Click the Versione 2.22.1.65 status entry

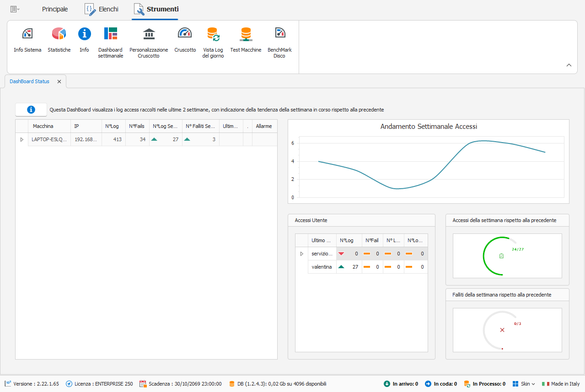tap(32, 384)
